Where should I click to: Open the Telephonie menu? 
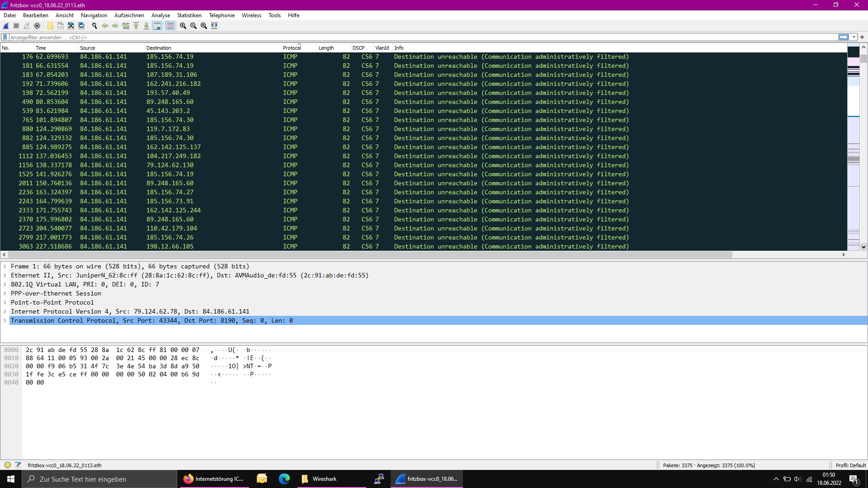click(222, 15)
